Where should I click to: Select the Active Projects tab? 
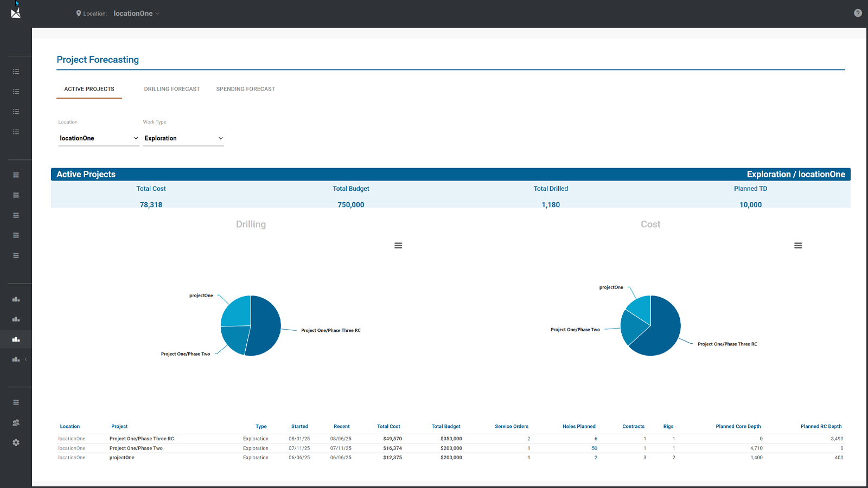click(89, 89)
